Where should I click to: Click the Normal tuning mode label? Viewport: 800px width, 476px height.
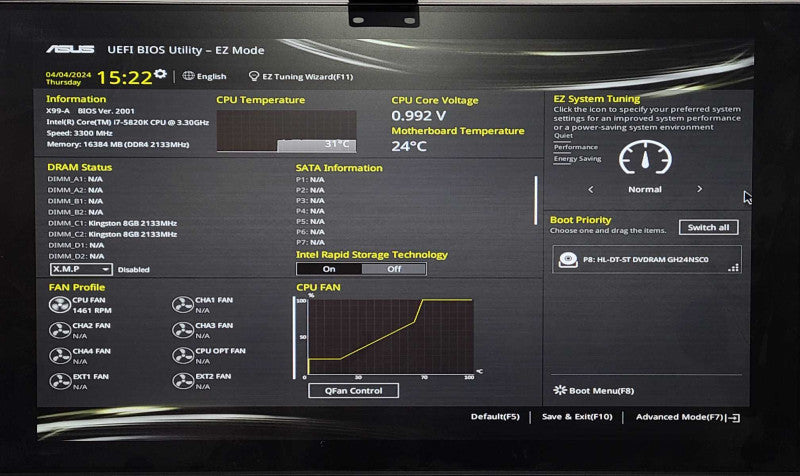point(645,189)
